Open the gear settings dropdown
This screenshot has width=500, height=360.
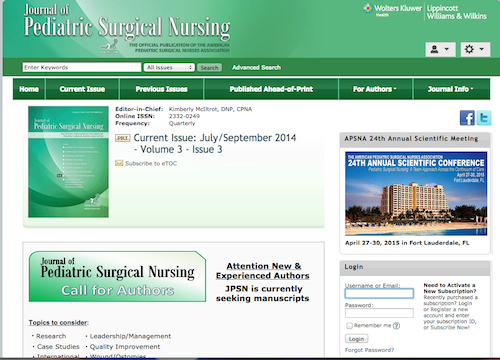(x=475, y=49)
